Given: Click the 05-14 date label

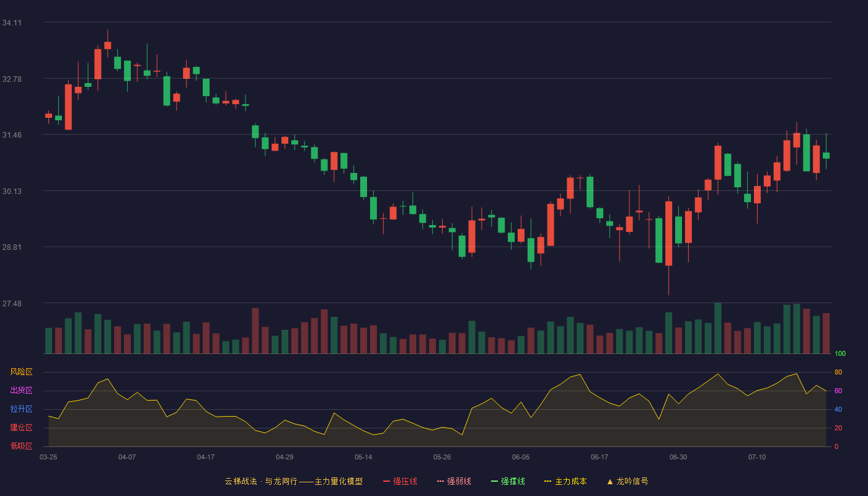Looking at the screenshot, I should tap(363, 457).
